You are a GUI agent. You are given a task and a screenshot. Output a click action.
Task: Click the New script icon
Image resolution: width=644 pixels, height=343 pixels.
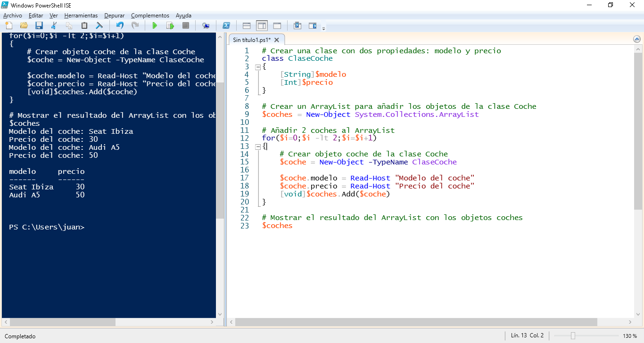click(x=9, y=25)
